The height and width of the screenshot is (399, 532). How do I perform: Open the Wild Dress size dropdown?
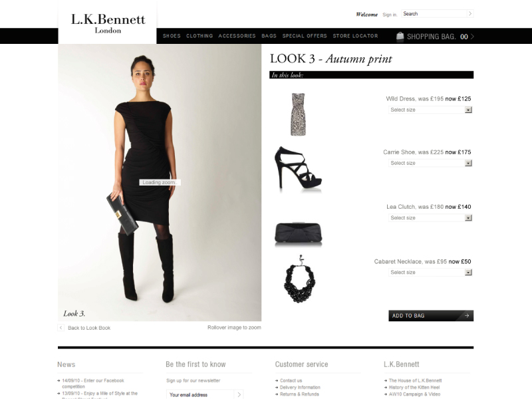(430, 110)
